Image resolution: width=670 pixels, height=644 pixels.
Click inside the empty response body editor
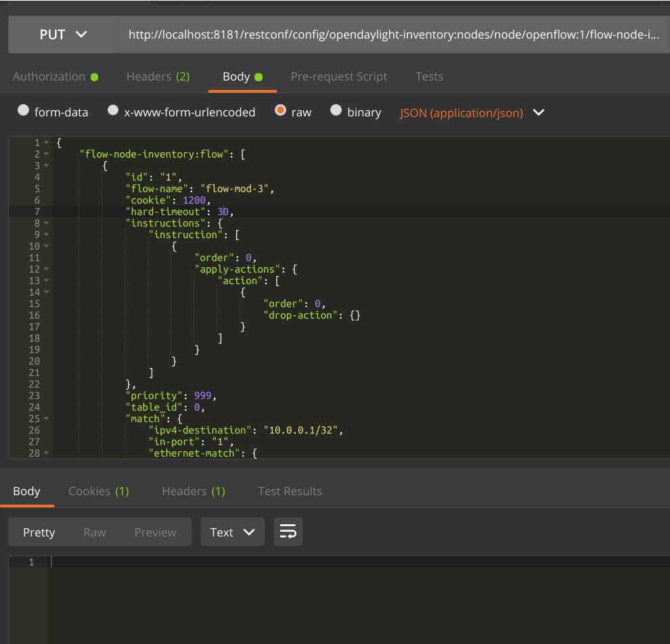click(358, 599)
